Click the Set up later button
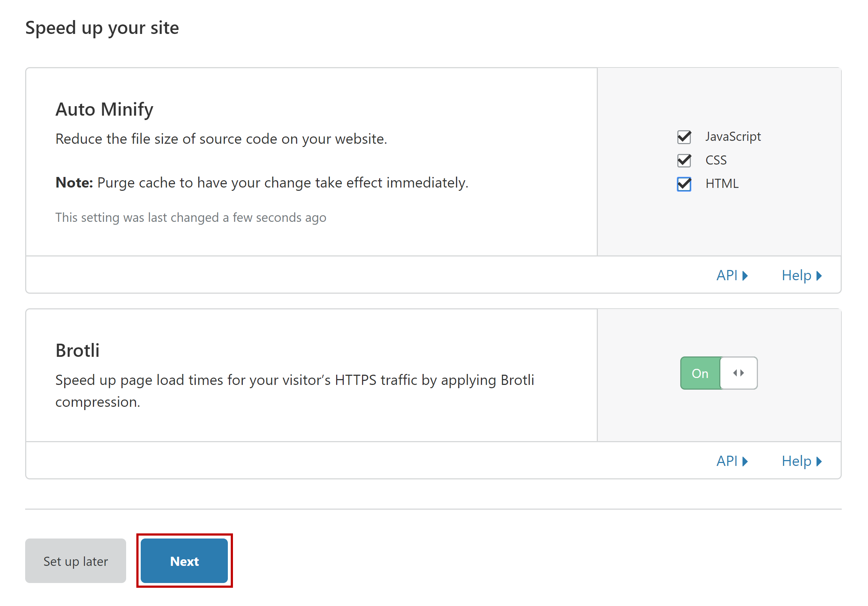Image resolution: width=868 pixels, height=606 pixels. click(75, 561)
